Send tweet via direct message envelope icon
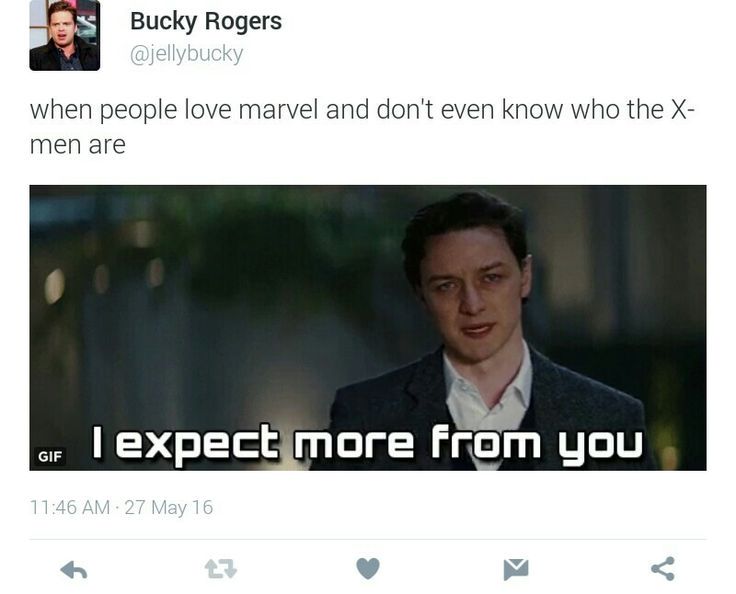This screenshot has width=736, height=594. tap(516, 569)
